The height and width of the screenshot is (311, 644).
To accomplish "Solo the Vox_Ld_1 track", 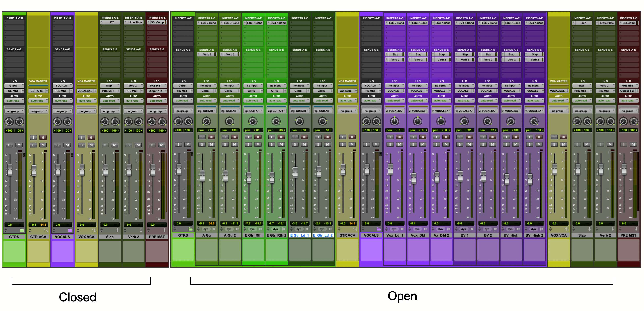I will 390,144.
